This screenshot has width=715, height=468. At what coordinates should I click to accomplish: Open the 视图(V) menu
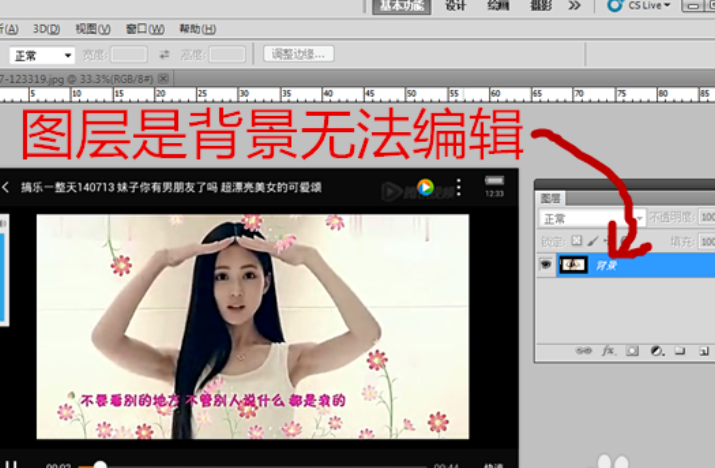(93, 29)
